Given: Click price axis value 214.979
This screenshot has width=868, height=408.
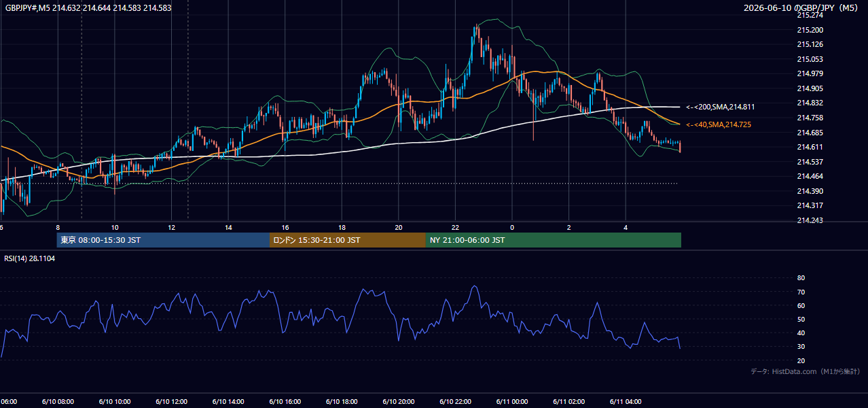Looking at the screenshot, I should pos(810,73).
